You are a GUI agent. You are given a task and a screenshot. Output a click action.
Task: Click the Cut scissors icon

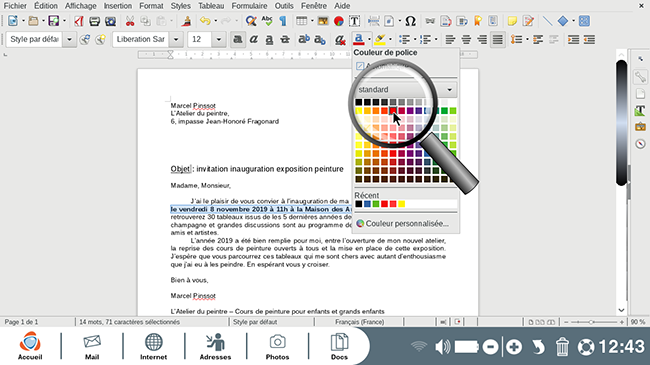tap(130, 21)
